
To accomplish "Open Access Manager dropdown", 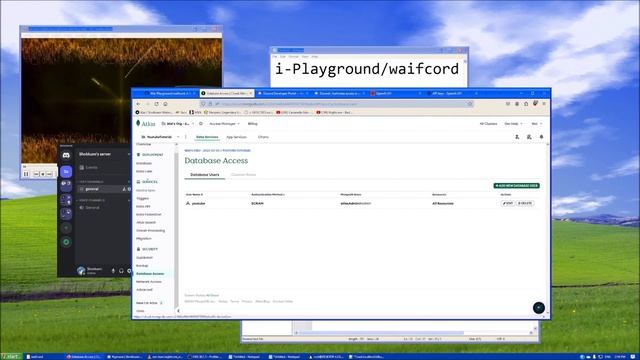I will click(x=224, y=124).
